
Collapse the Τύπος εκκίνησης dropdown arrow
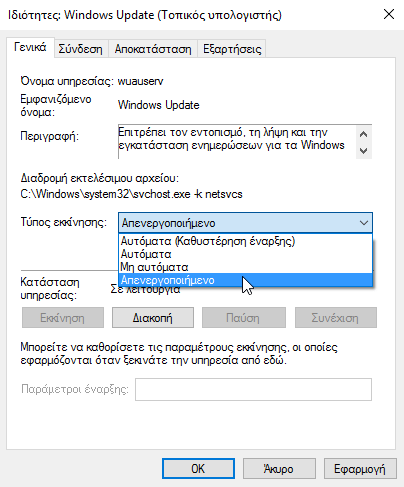pyautogui.click(x=364, y=223)
